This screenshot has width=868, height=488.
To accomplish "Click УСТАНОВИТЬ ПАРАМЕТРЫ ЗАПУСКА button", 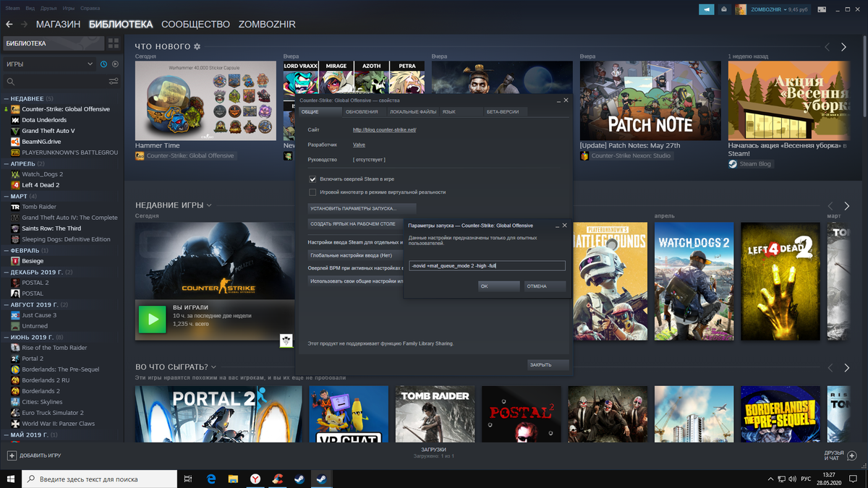I will [362, 208].
